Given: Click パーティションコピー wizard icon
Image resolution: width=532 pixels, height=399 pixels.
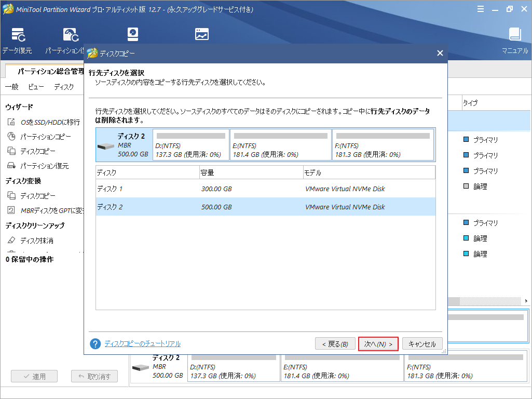Looking at the screenshot, I should [x=11, y=137].
